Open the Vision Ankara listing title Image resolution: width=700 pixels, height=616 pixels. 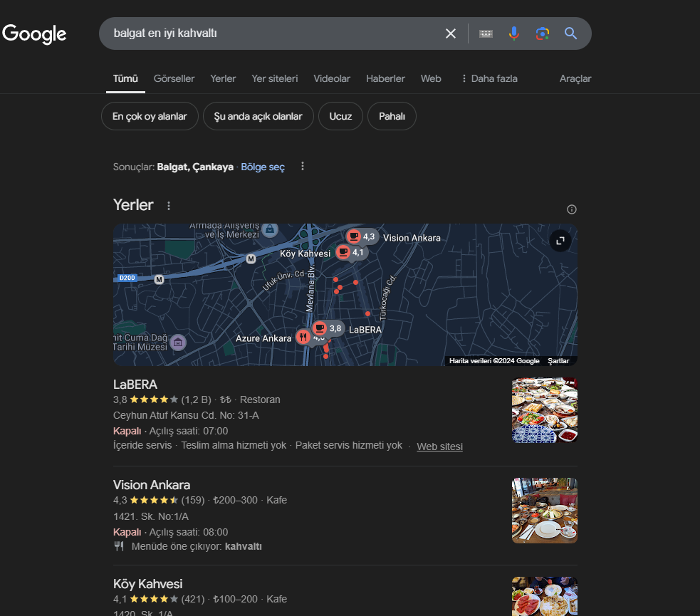(152, 485)
